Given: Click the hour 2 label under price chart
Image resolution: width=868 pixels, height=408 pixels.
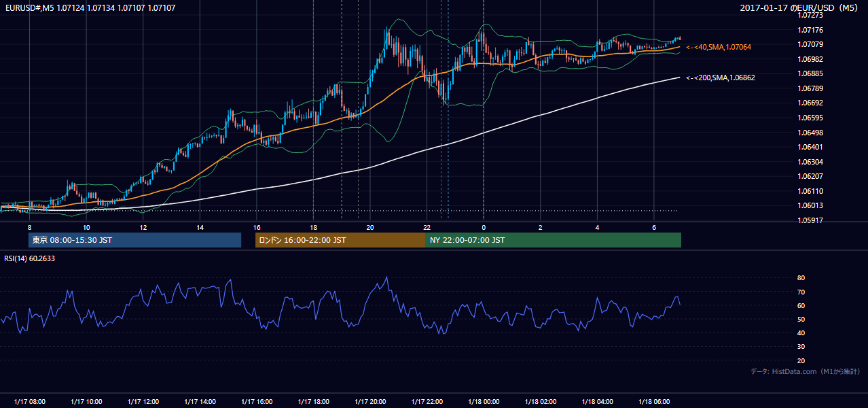Looking at the screenshot, I should coord(540,227).
